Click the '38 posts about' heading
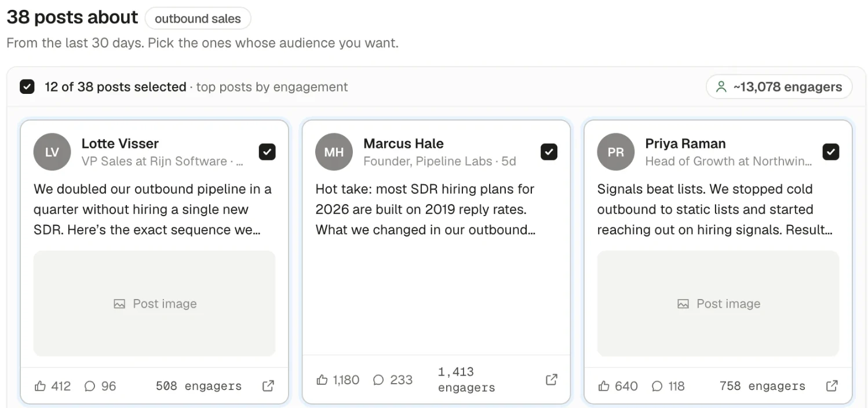The image size is (868, 408). [x=72, y=17]
